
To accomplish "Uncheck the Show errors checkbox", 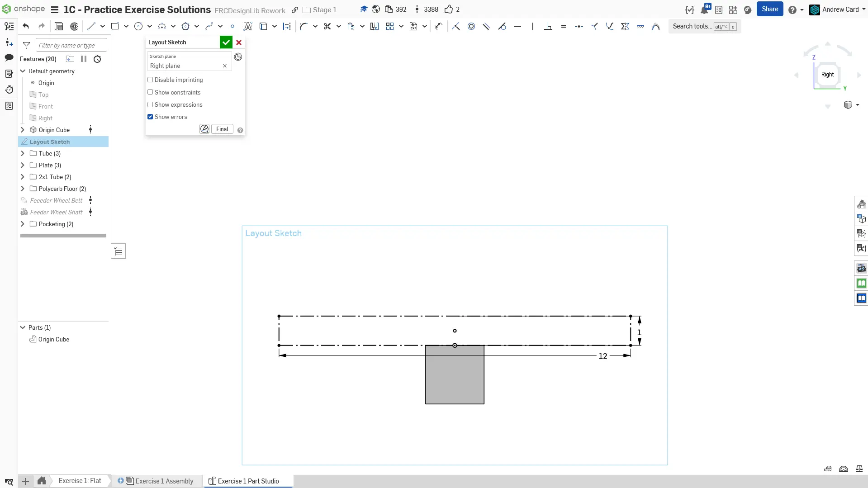I will (150, 117).
